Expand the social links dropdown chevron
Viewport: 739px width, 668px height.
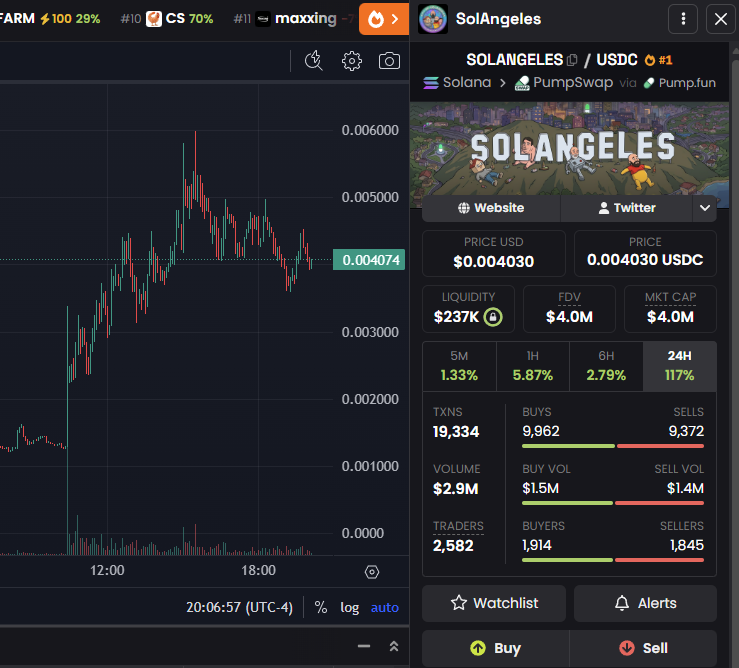click(x=705, y=208)
